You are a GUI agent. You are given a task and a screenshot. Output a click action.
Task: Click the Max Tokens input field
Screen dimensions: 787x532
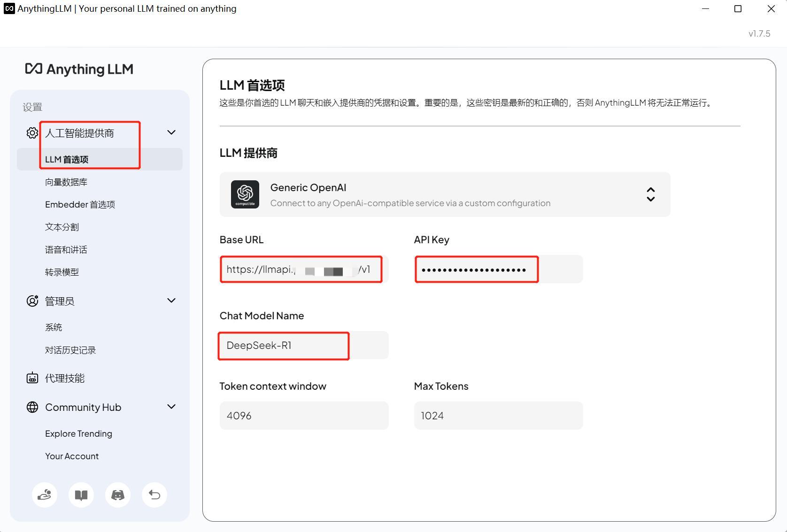point(498,416)
